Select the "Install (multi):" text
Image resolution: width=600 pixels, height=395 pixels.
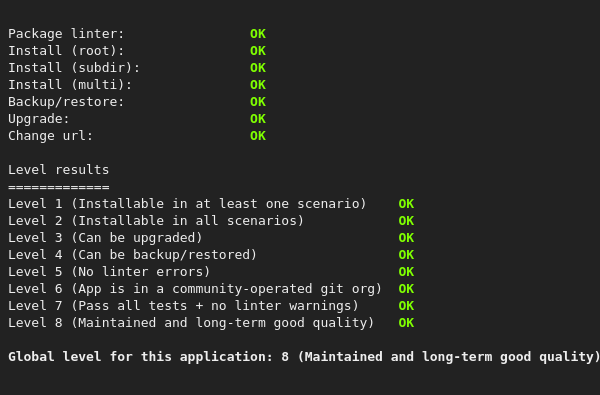(x=70, y=85)
